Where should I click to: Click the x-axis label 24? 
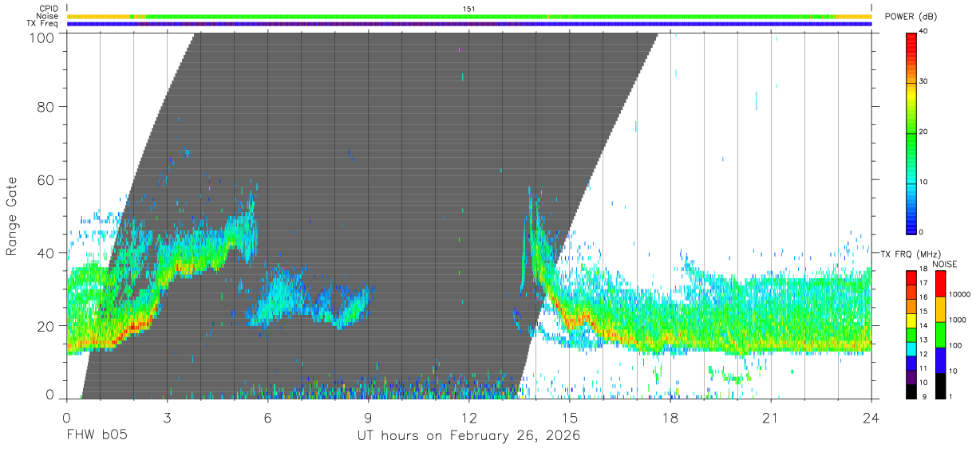[871, 418]
